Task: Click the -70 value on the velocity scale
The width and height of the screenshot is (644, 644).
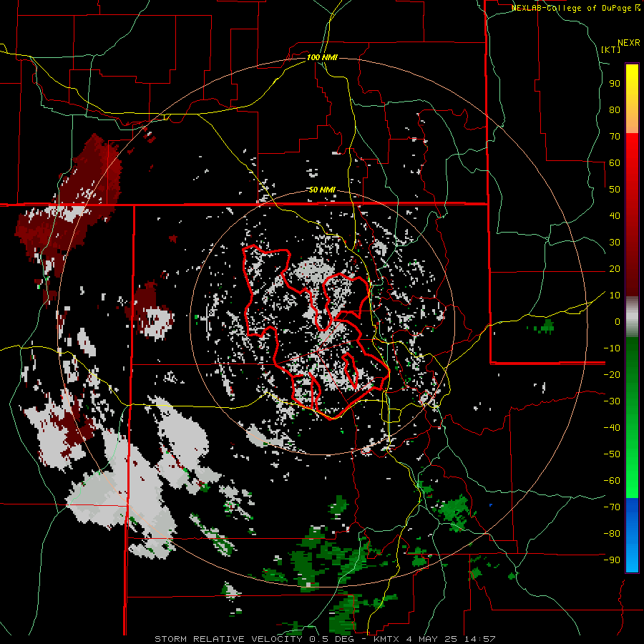Action: coord(612,507)
